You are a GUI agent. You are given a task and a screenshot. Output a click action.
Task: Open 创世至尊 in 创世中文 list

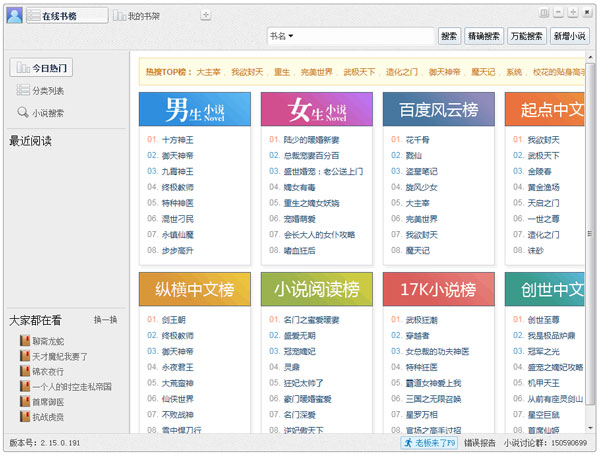(543, 320)
